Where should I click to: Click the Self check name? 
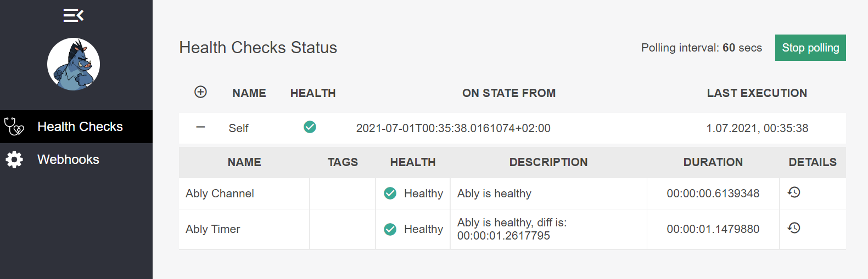click(238, 128)
